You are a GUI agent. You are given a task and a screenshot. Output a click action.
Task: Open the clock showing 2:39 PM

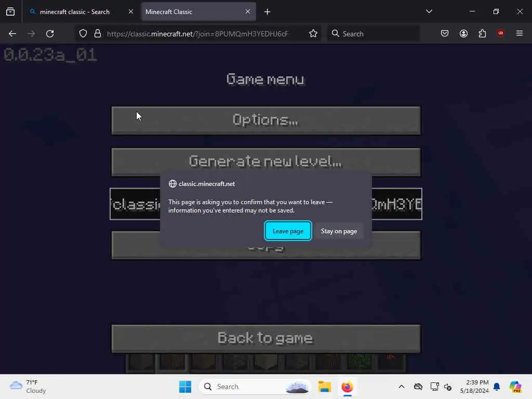tap(474, 387)
